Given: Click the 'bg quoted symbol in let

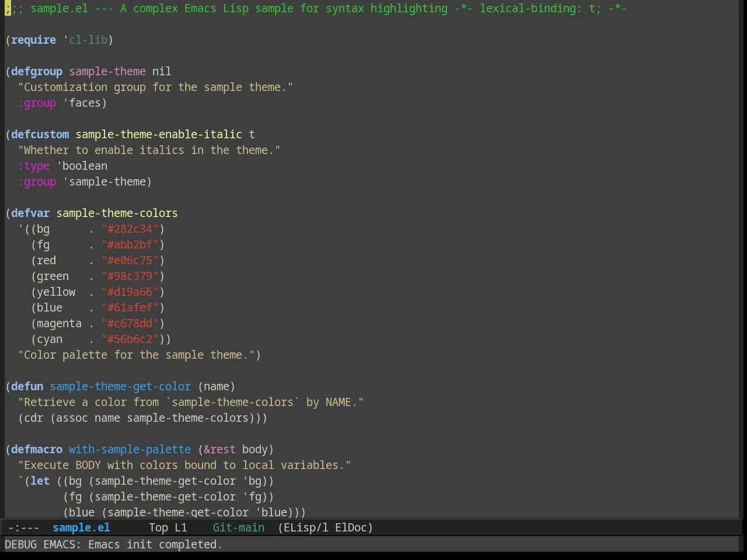Looking at the screenshot, I should pos(252,481).
